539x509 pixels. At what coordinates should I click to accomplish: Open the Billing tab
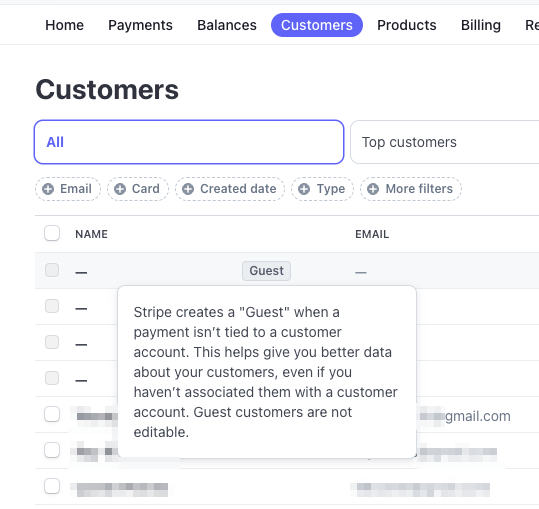[x=481, y=25]
